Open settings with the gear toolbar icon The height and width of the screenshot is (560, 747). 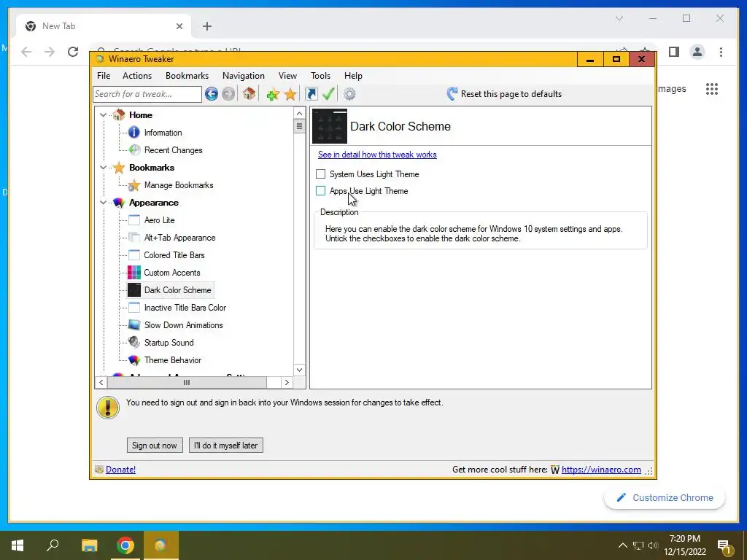349,94
